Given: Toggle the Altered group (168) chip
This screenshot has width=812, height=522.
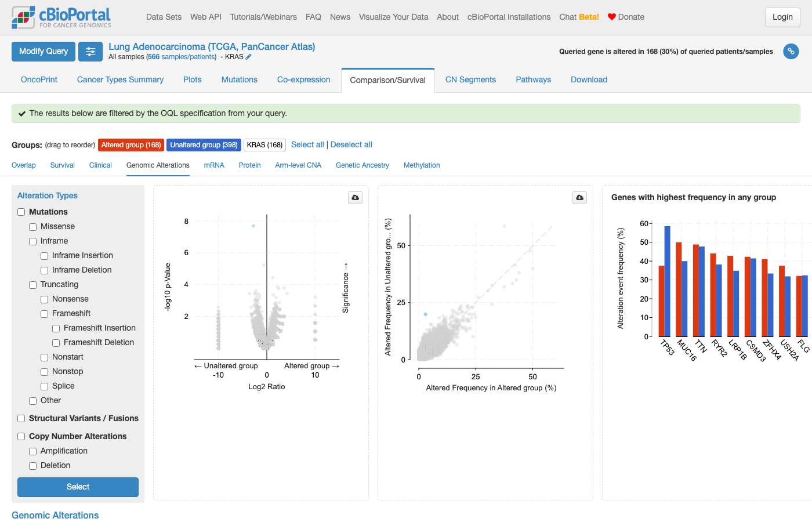Looking at the screenshot, I should [x=131, y=145].
